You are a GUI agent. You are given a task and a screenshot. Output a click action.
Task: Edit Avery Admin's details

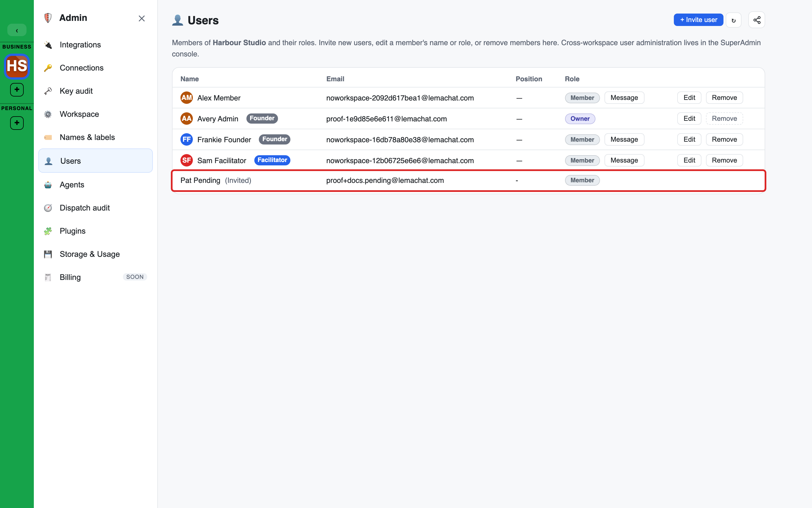689,119
